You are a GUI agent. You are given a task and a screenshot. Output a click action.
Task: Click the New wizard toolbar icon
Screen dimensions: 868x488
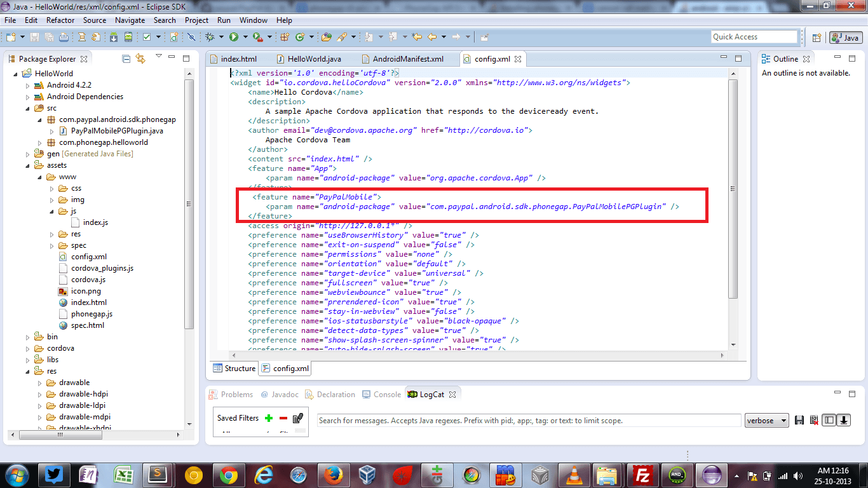11,37
